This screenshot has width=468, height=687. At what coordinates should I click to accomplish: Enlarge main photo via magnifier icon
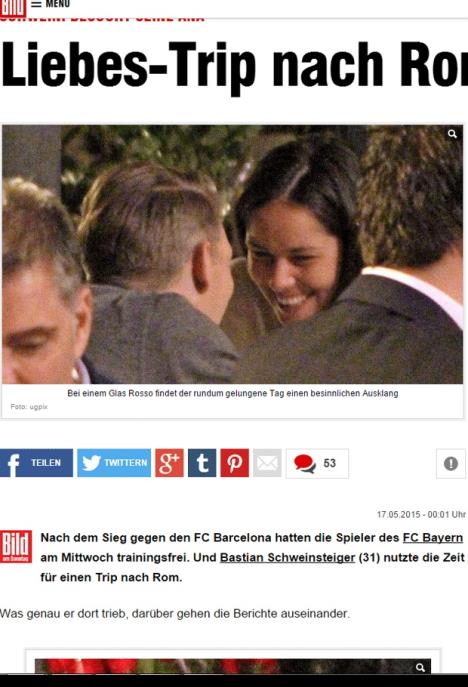(x=452, y=134)
